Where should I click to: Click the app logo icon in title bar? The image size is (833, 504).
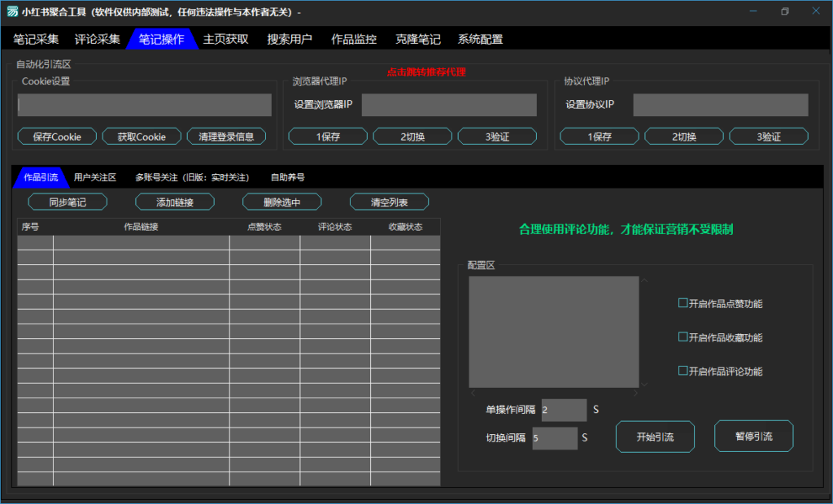pyautogui.click(x=12, y=11)
